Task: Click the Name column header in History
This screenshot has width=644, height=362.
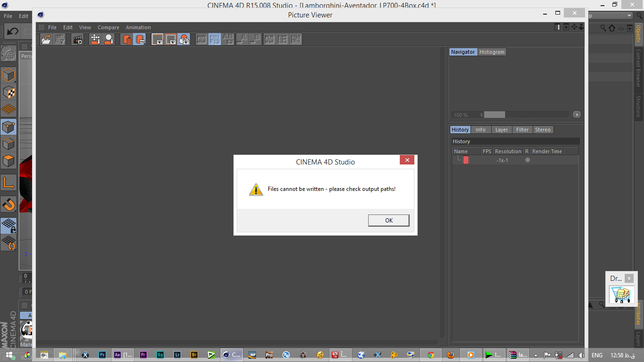Action: [x=467, y=151]
